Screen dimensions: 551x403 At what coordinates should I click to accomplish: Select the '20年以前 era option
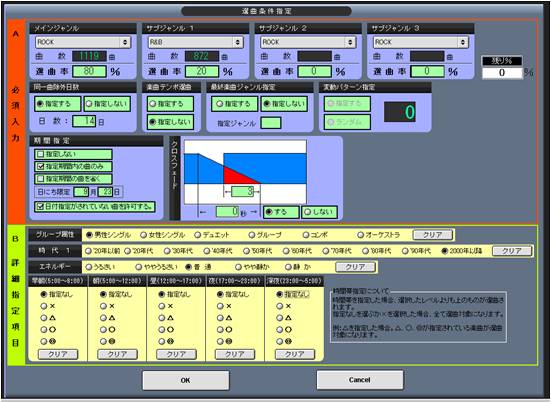point(103,251)
